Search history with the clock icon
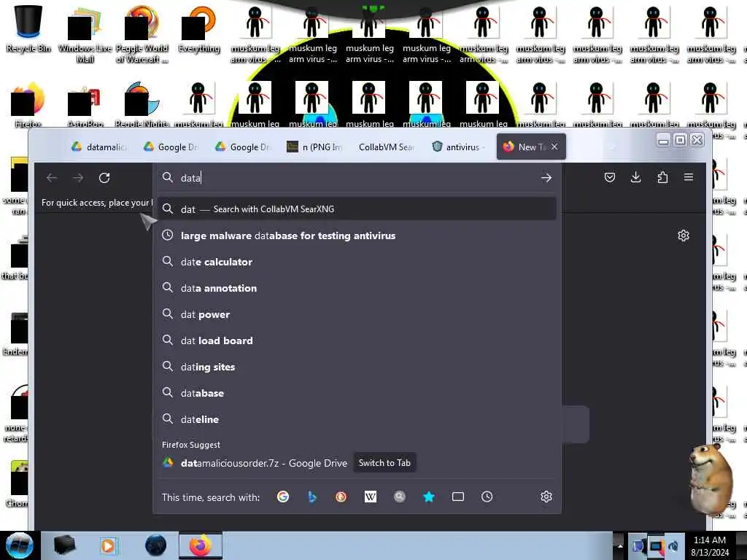 [x=487, y=497]
